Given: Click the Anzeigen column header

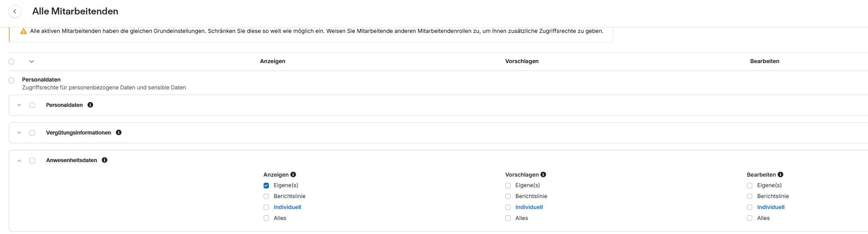Looking at the screenshot, I should pos(272,61).
